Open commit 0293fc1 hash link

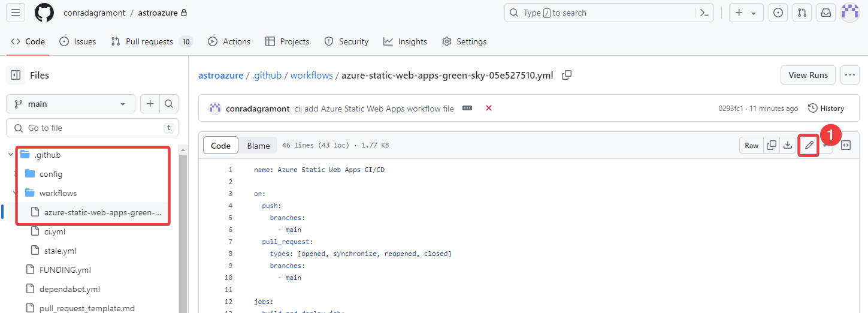[x=731, y=109]
